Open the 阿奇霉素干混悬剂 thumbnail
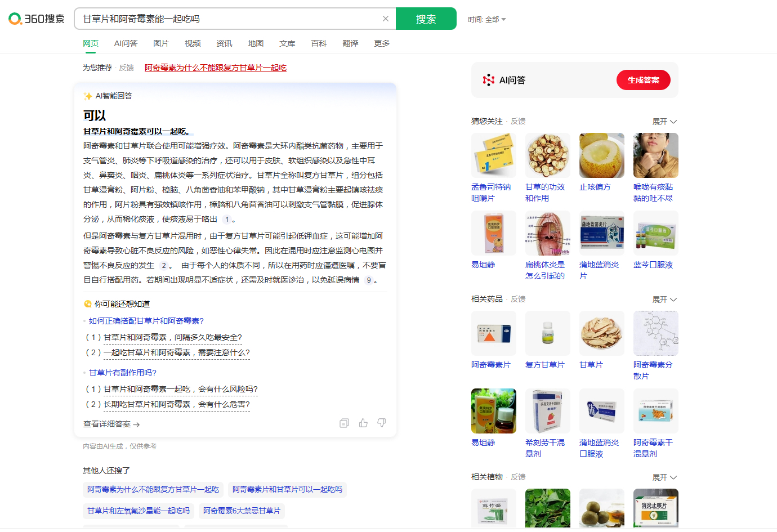 click(656, 411)
